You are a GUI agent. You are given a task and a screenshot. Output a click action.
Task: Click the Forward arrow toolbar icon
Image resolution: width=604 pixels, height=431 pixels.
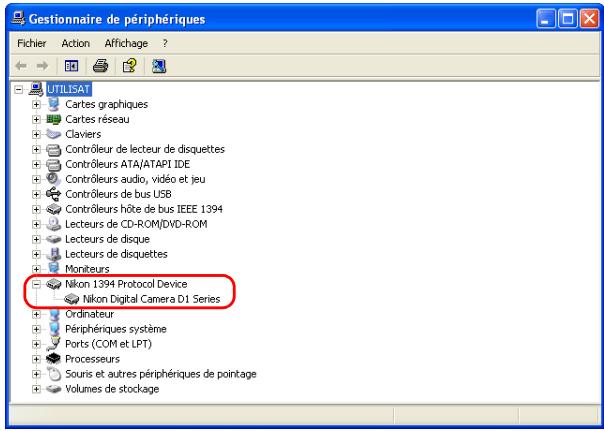[x=42, y=66]
